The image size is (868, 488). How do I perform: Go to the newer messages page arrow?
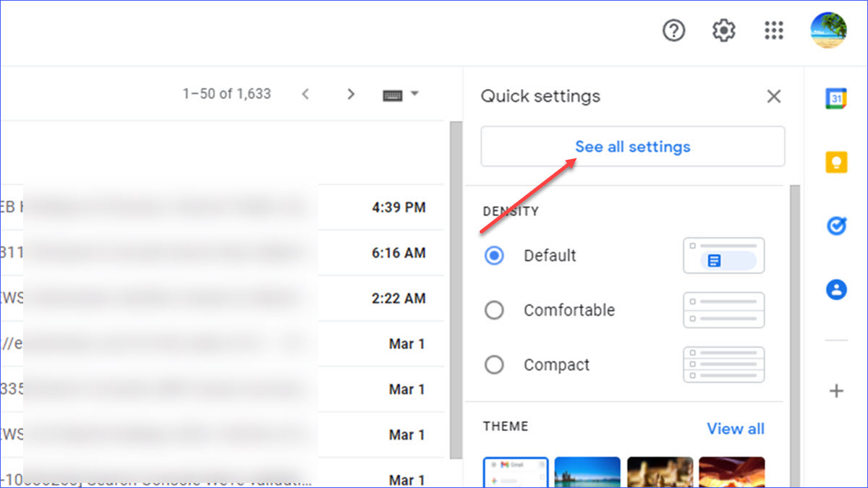tap(305, 94)
